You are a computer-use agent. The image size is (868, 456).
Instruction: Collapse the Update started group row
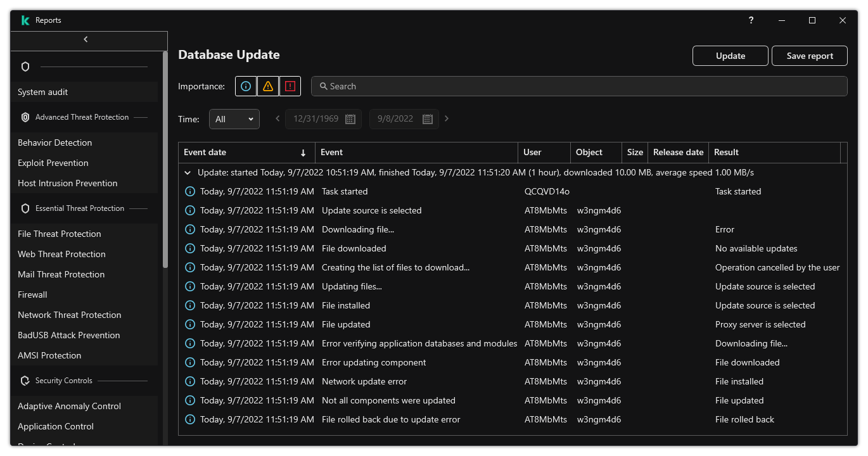188,172
